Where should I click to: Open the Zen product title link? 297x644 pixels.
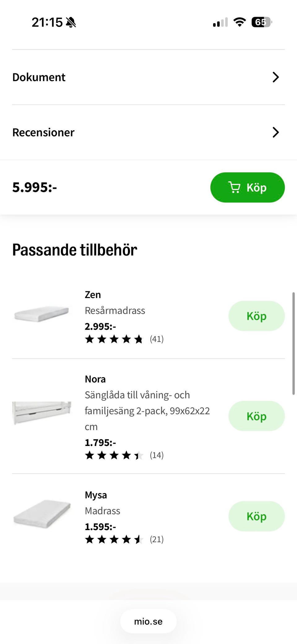93,295
